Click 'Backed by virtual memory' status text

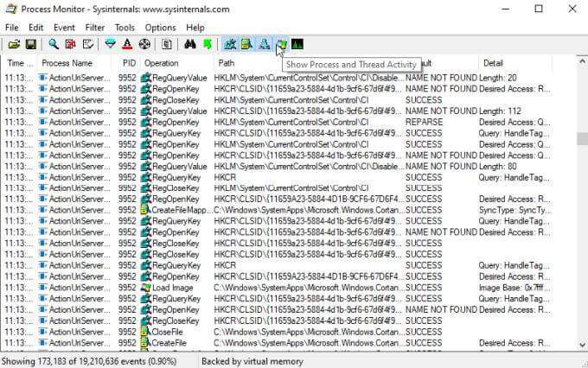point(252,362)
